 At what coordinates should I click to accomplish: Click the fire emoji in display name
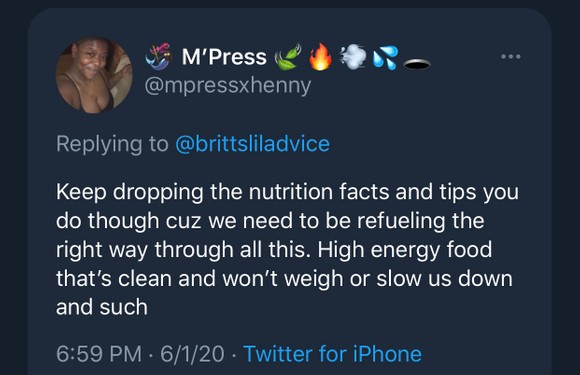pos(320,57)
